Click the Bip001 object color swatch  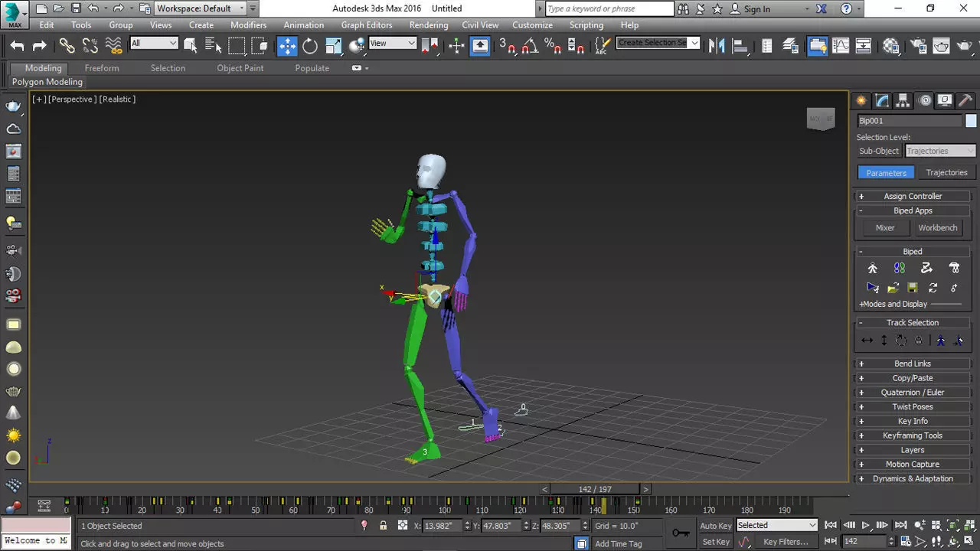(971, 121)
